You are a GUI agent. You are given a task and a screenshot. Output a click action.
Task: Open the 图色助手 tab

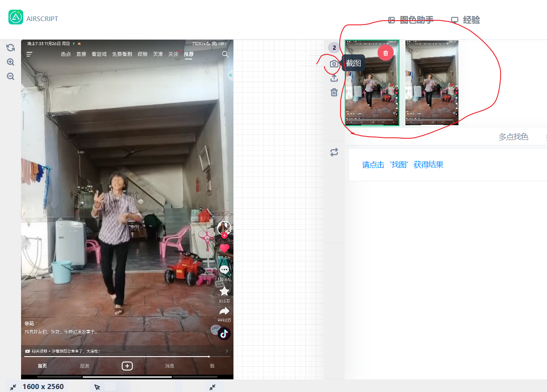pos(411,20)
